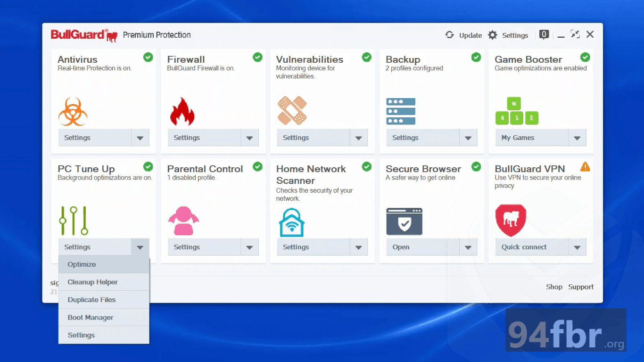Click "1 disabled profile." text
644x362 pixels.
tap(191, 178)
